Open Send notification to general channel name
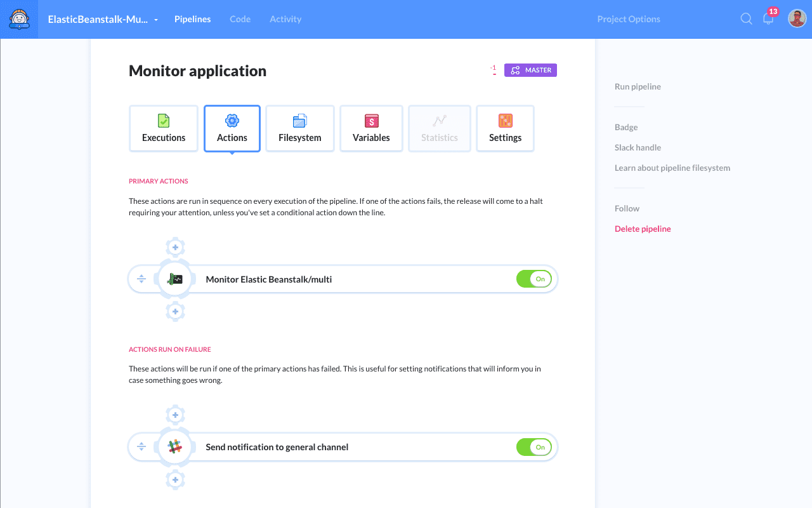 (x=277, y=447)
